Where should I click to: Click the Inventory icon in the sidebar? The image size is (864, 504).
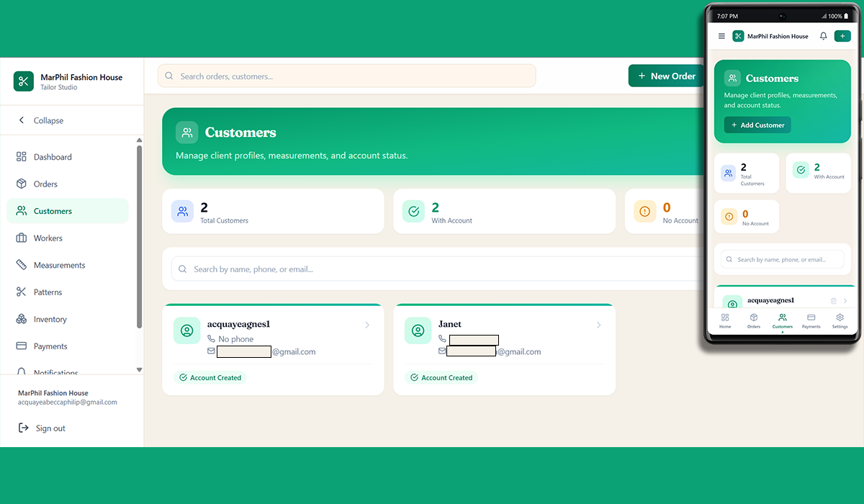click(x=21, y=319)
